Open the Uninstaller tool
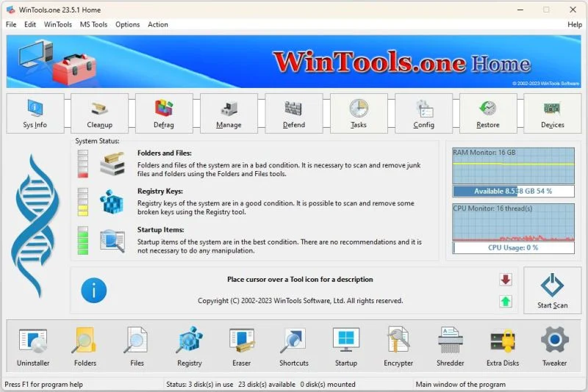 click(33, 346)
